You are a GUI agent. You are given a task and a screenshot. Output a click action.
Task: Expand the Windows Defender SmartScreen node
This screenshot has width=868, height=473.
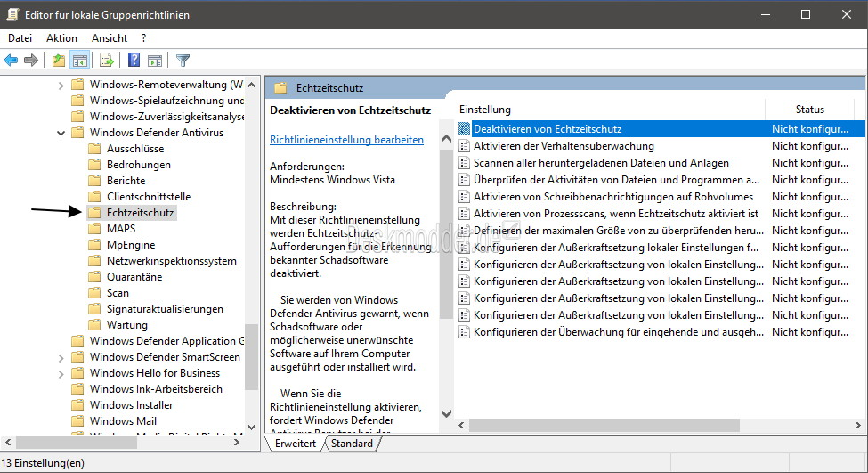(61, 358)
